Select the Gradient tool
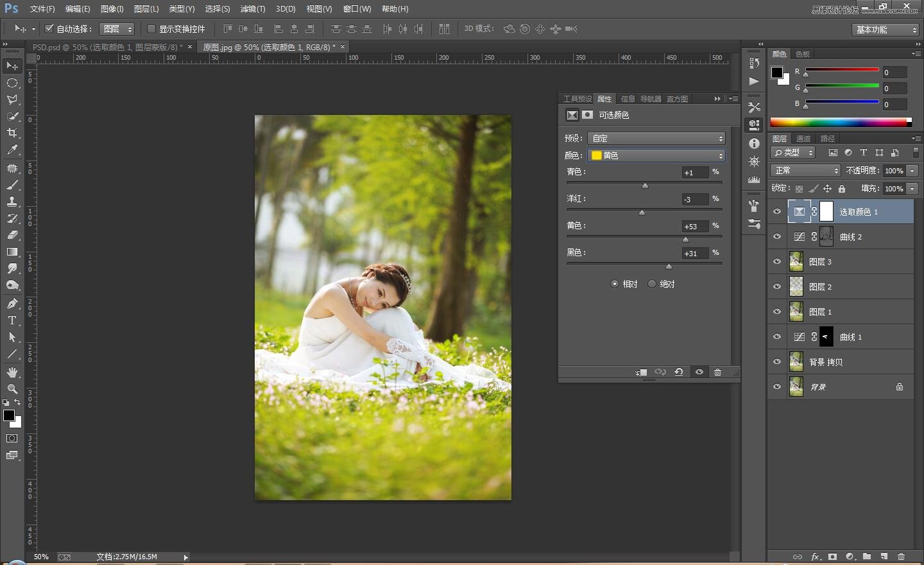Viewport: 924px width, 565px height. [12, 252]
